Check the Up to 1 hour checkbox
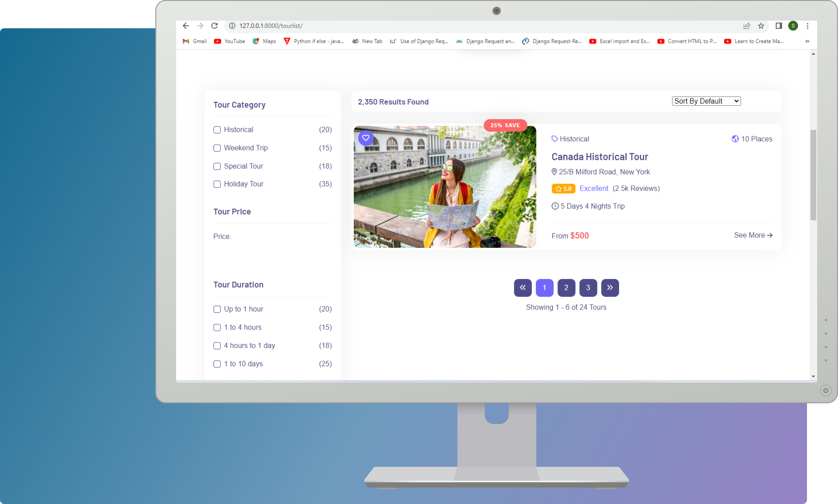 click(x=217, y=309)
